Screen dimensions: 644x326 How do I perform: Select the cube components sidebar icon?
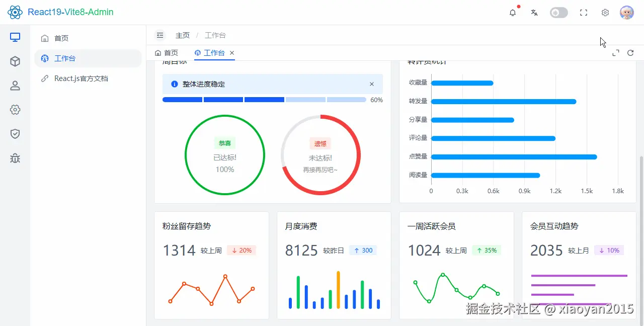[x=15, y=61]
